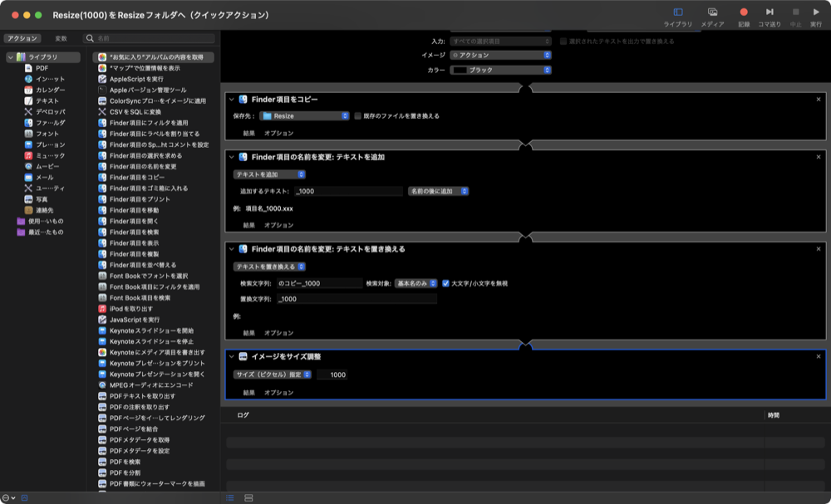Select the 'CSVをSQLに変換' action icon
This screenshot has height=504, width=831.
[x=102, y=112]
